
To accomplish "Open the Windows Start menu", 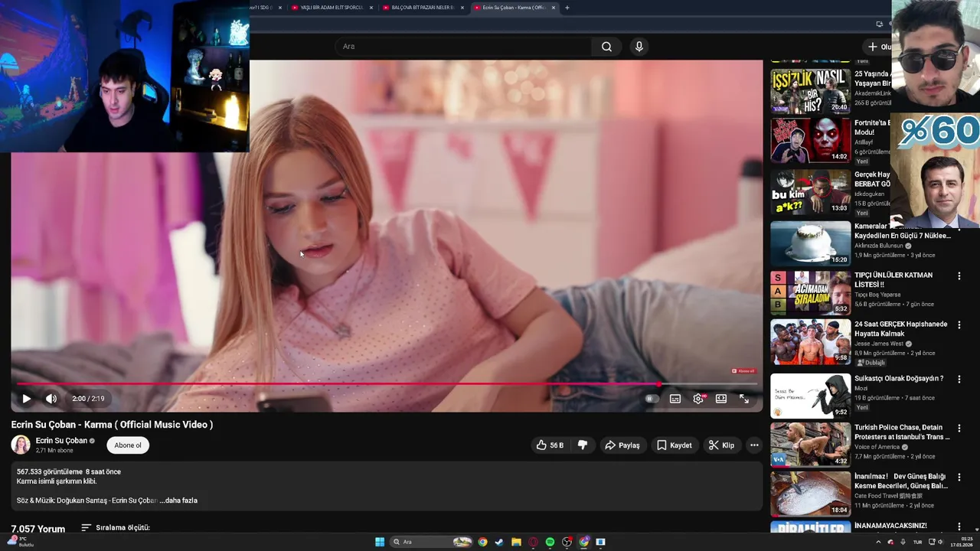I will pos(380,542).
